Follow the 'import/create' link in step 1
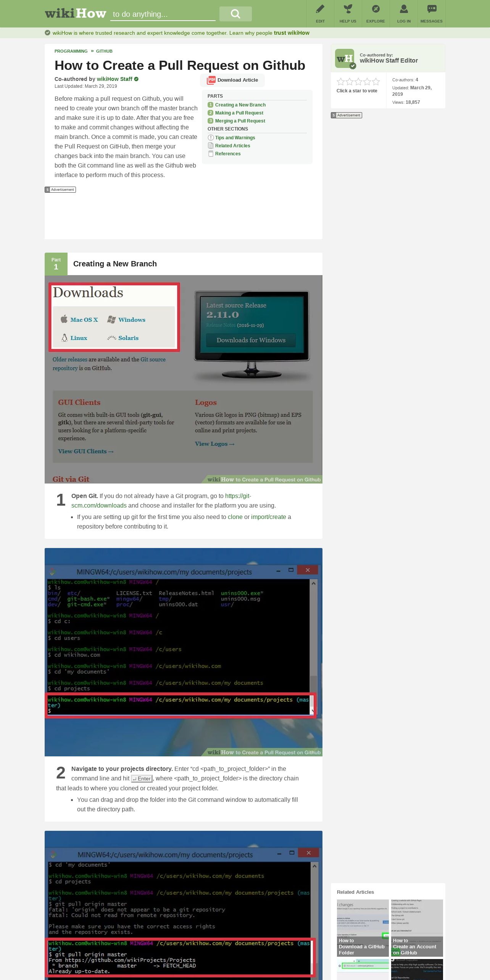Image resolution: width=490 pixels, height=980 pixels. point(269,517)
